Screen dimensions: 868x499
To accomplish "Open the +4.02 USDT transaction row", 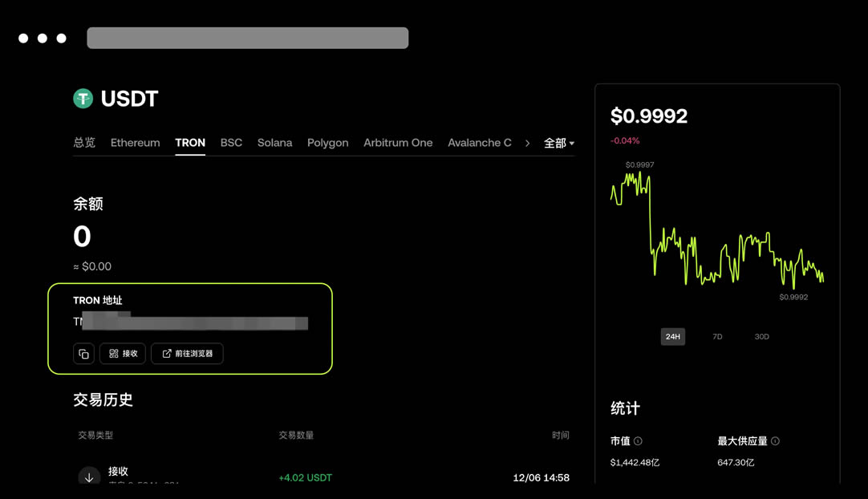I will pos(305,477).
